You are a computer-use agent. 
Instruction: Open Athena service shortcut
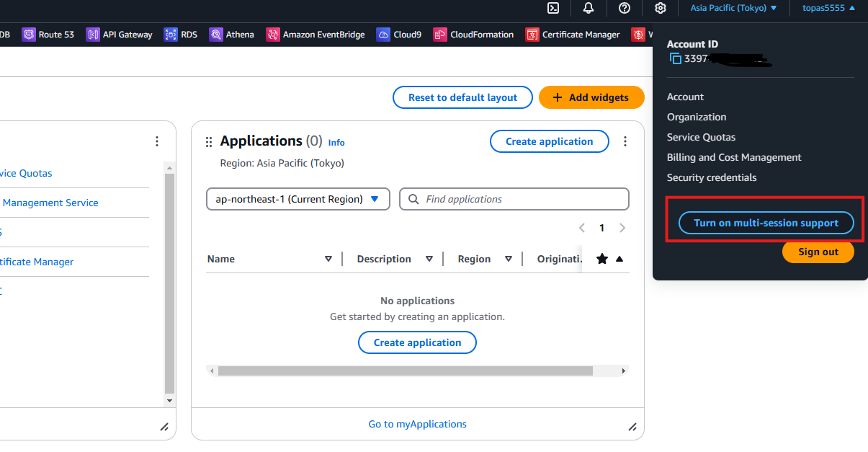[x=232, y=34]
